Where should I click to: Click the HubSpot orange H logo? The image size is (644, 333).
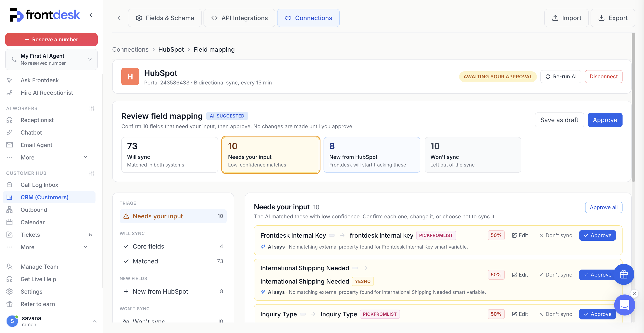click(130, 77)
